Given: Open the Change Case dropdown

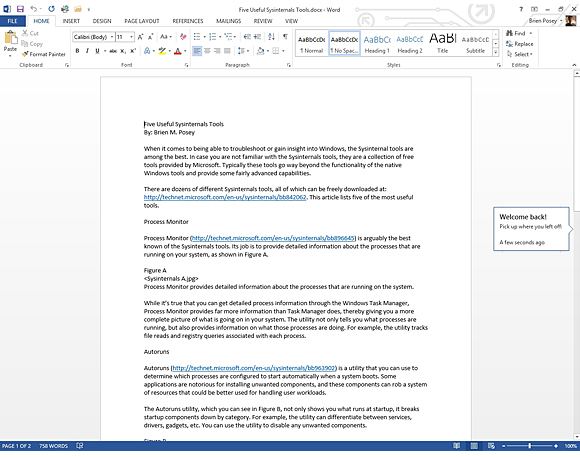Looking at the screenshot, I should (166, 37).
